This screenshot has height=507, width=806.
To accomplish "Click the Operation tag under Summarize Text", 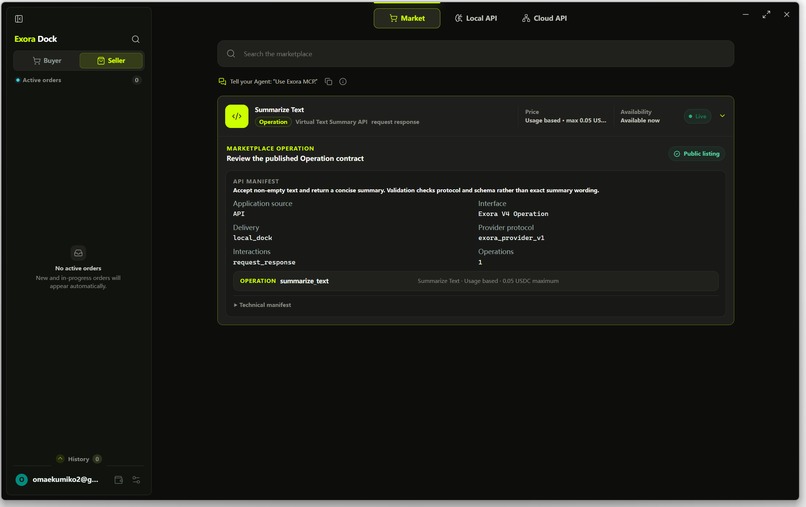I will point(273,122).
